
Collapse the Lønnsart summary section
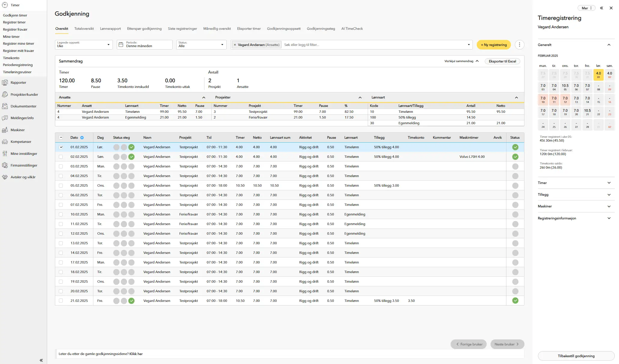(516, 98)
